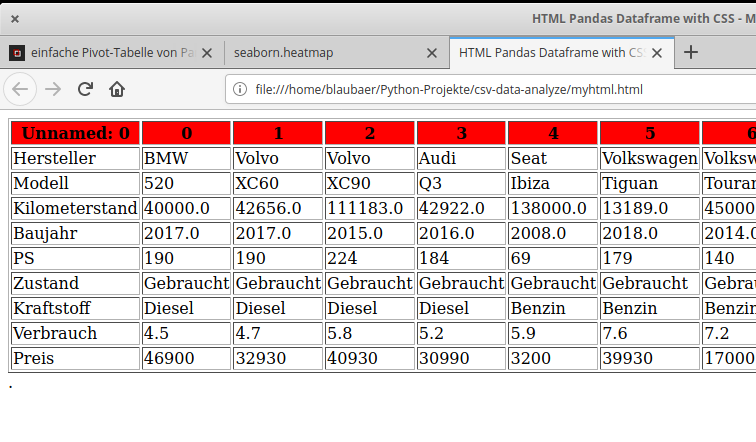Click the favicon of the Pivot-Tabelle tab

[x=17, y=53]
